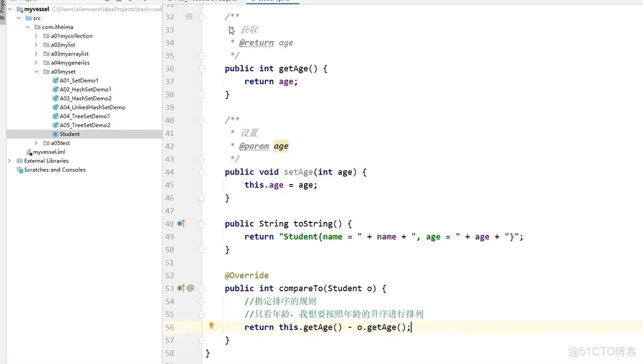
Task: Open the A04_TreeSetDemo1 class file
Action: 84,116
